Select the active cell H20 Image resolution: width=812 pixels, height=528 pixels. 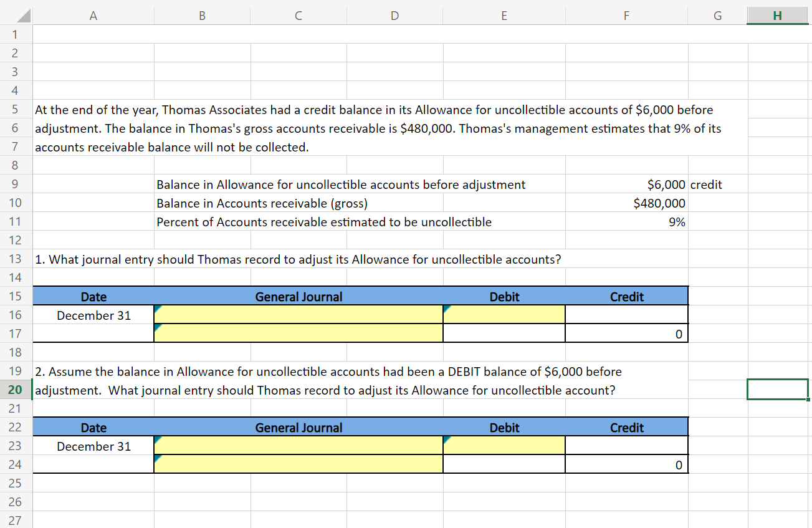[x=777, y=390]
